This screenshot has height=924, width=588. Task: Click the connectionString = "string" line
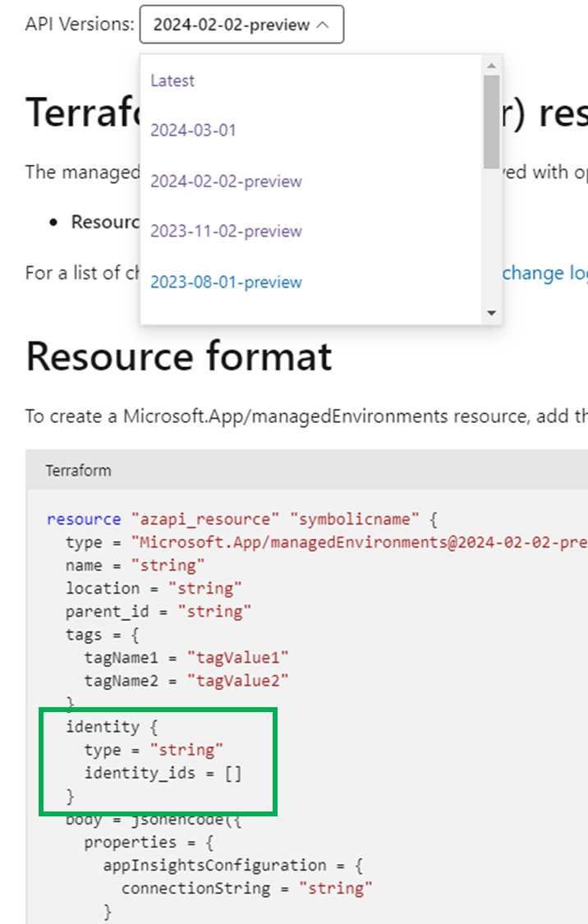pyautogui.click(x=247, y=888)
